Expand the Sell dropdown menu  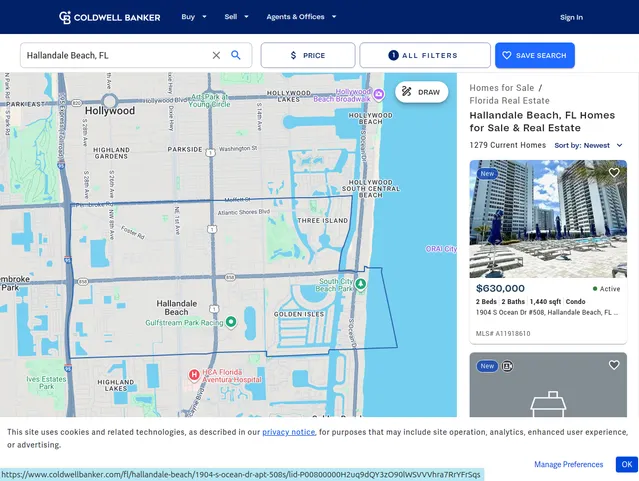236,17
